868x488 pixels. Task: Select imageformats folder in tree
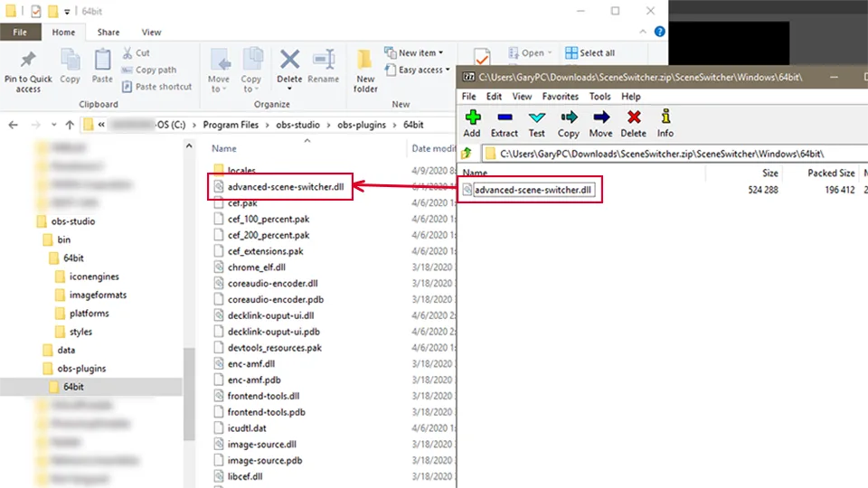98,295
